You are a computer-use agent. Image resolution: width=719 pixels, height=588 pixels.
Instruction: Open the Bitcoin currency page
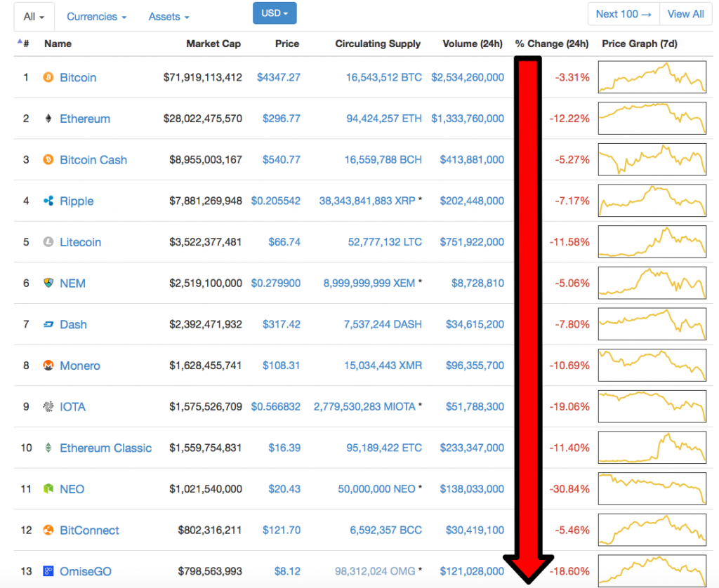[x=78, y=77]
